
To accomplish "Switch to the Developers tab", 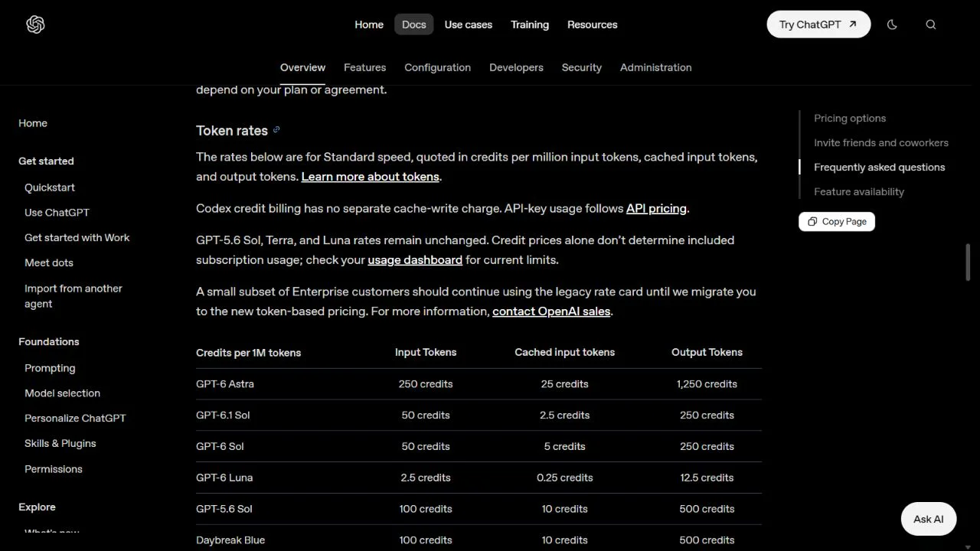I will pyautogui.click(x=516, y=67).
